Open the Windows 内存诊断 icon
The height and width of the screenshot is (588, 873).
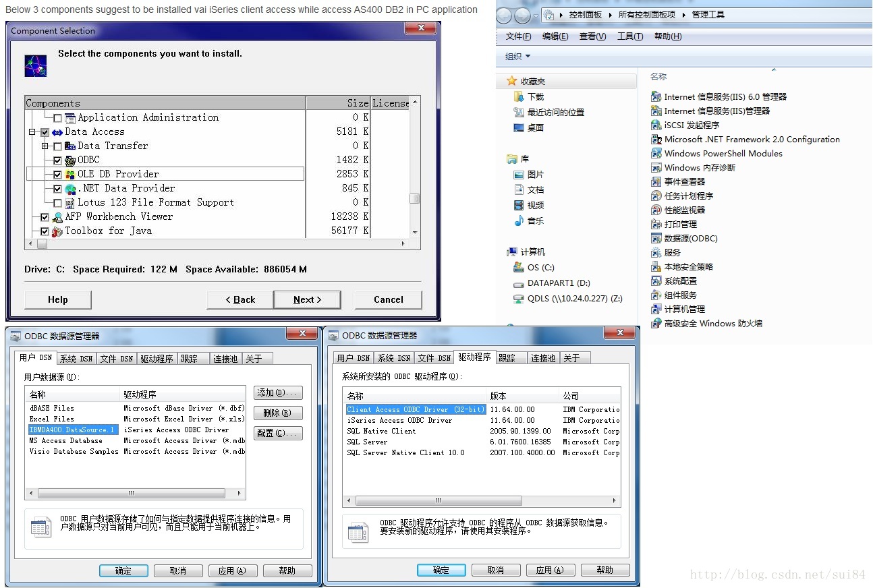(656, 168)
